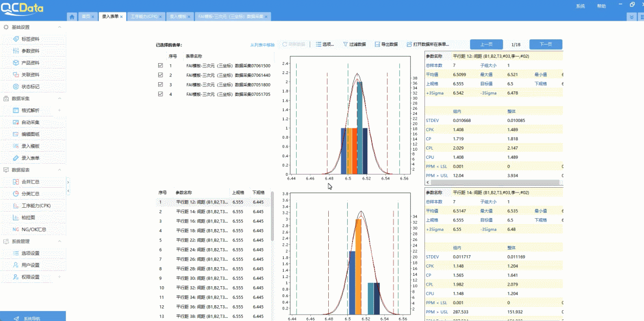Open 柏拉图 chart report
The height and width of the screenshot is (321, 644).
coord(27,218)
